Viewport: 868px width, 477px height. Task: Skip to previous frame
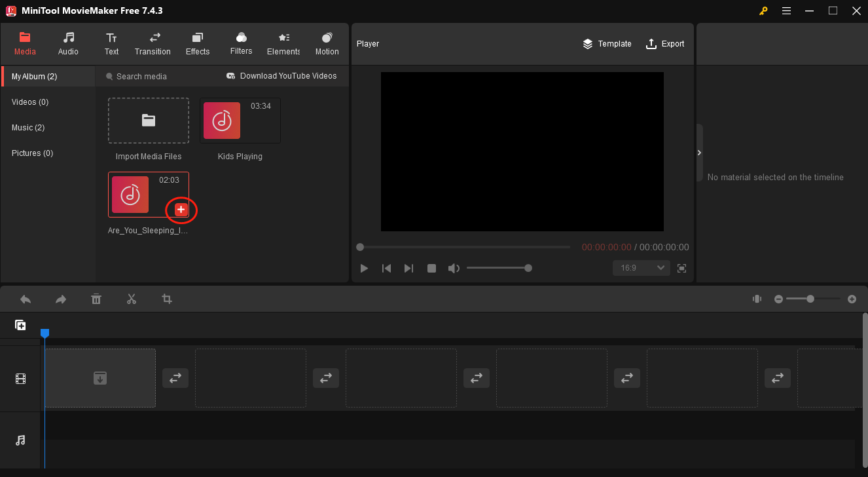387,268
